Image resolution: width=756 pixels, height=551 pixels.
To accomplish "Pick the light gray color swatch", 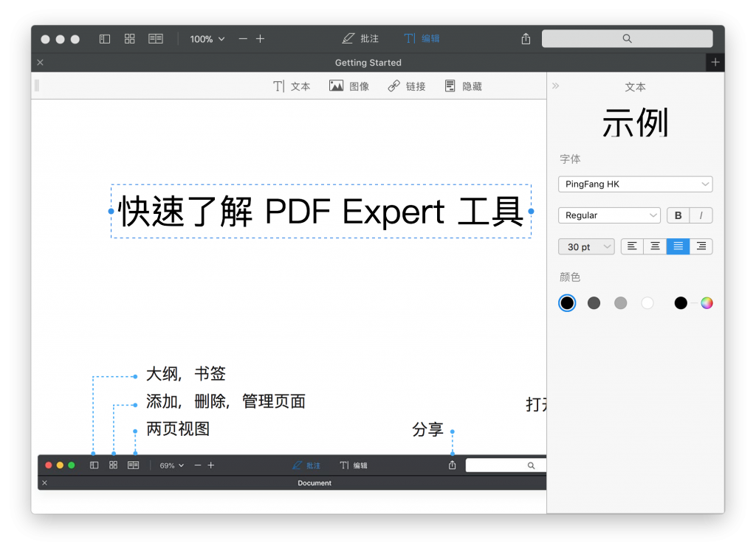I will (x=620, y=303).
